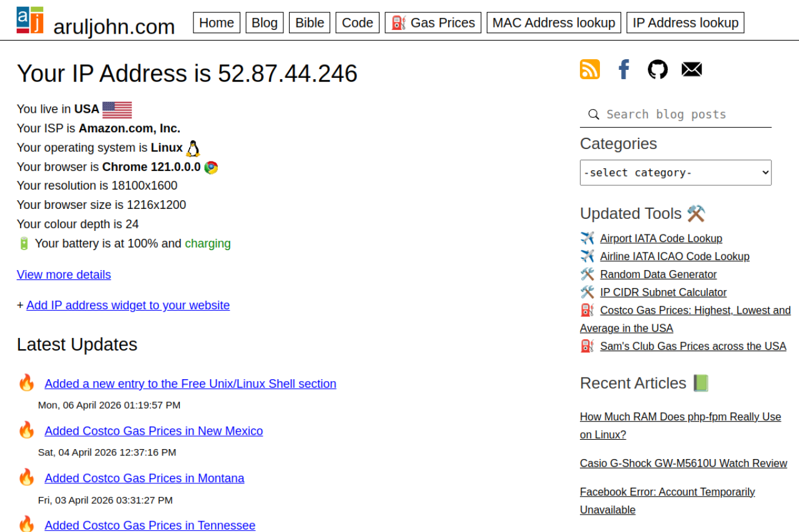Read the Casio G-Shock GW-M5610U review
Viewport: 799px width, 532px height.
point(684,463)
